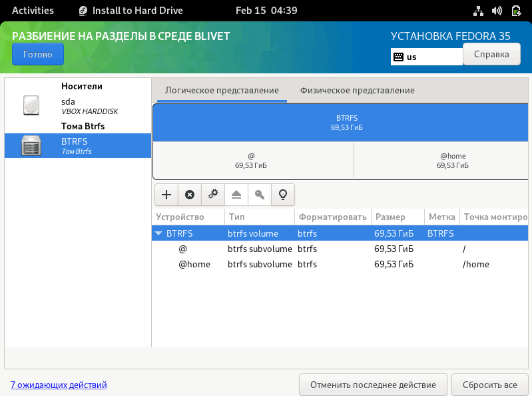532x396 pixels.
Task: Select the BTRFS block in the diagram
Action: click(x=340, y=123)
